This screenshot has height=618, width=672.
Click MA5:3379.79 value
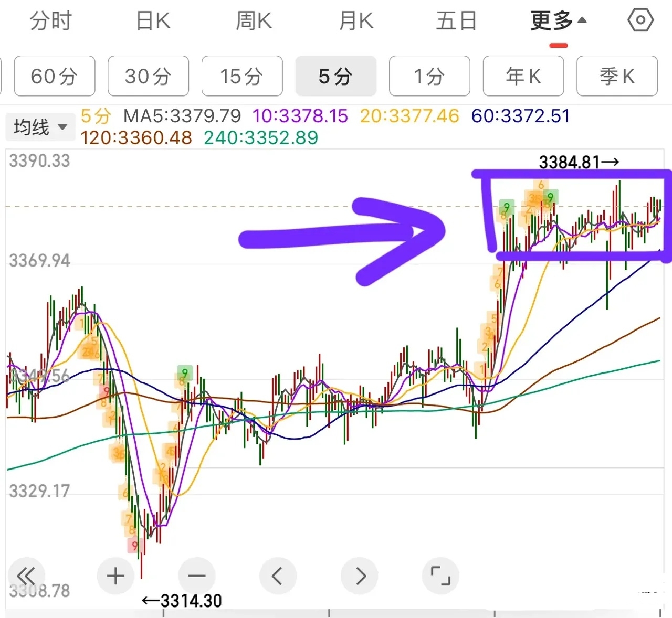[x=182, y=116]
